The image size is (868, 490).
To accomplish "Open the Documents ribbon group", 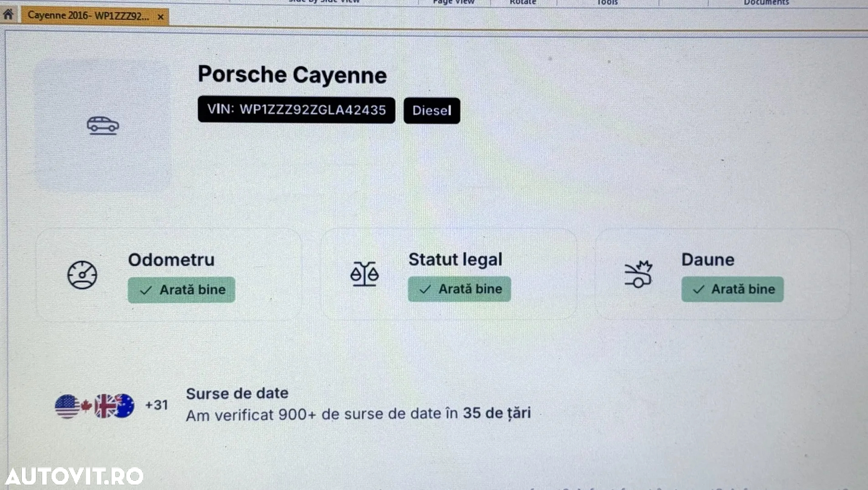I will tap(766, 2).
